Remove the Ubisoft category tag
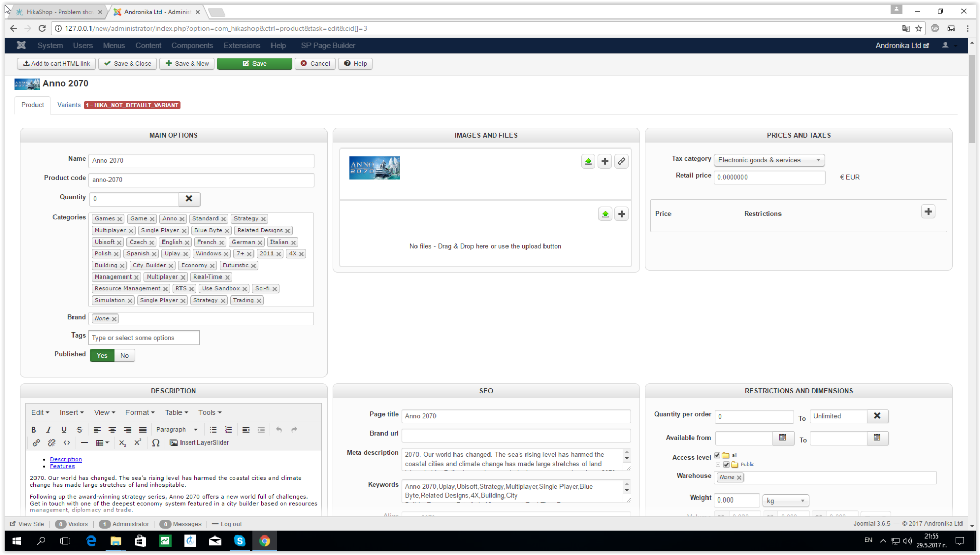 point(119,243)
